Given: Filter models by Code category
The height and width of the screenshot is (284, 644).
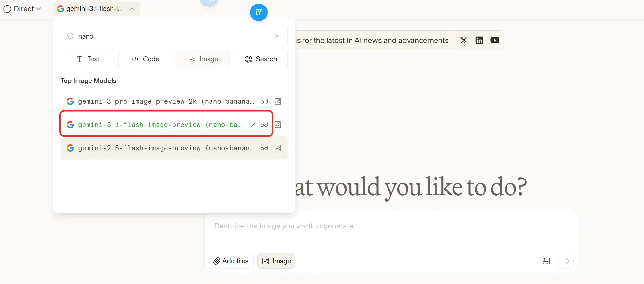Looking at the screenshot, I should pyautogui.click(x=145, y=59).
